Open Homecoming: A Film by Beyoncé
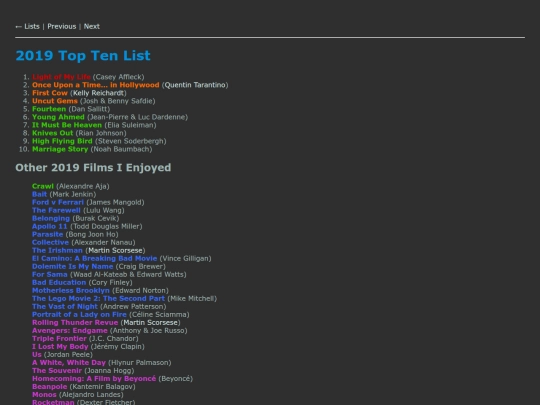This screenshot has height=405, width=540. coord(94,379)
